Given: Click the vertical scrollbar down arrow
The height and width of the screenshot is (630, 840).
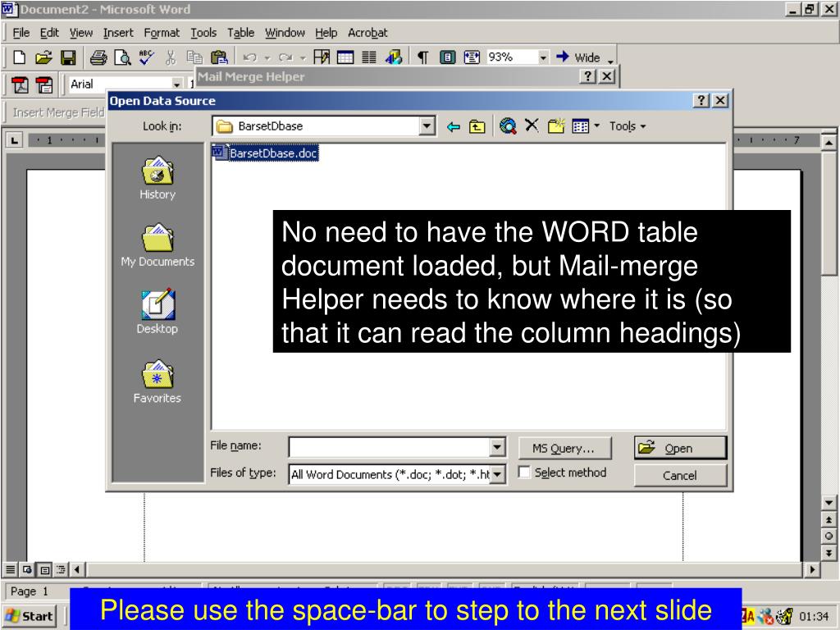Looking at the screenshot, I should coord(829,503).
